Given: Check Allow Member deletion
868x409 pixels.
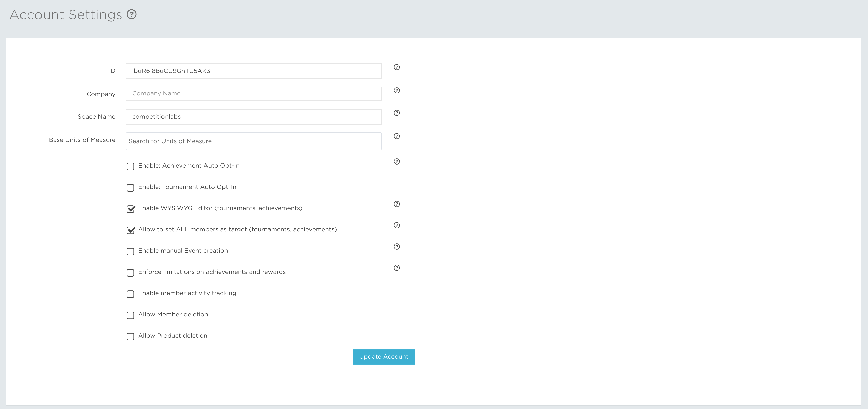Looking at the screenshot, I should pyautogui.click(x=130, y=315).
